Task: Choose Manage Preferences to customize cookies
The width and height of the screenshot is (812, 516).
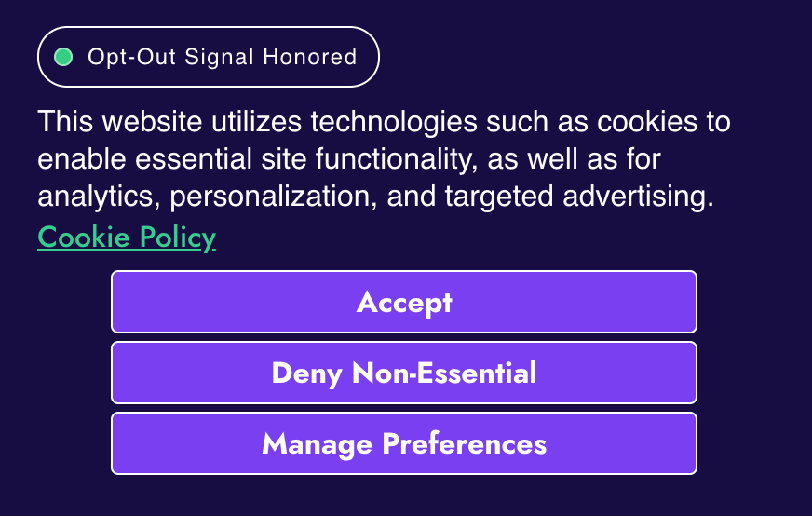Action: pos(404,443)
